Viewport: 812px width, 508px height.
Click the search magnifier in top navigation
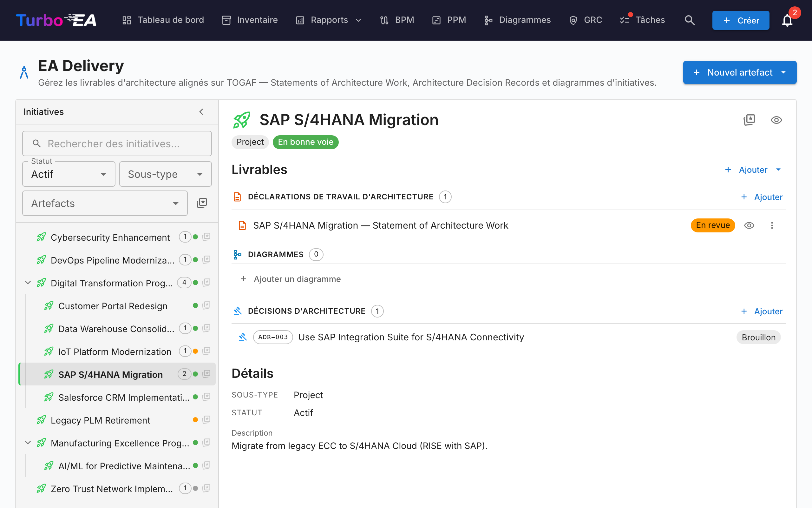(x=690, y=20)
